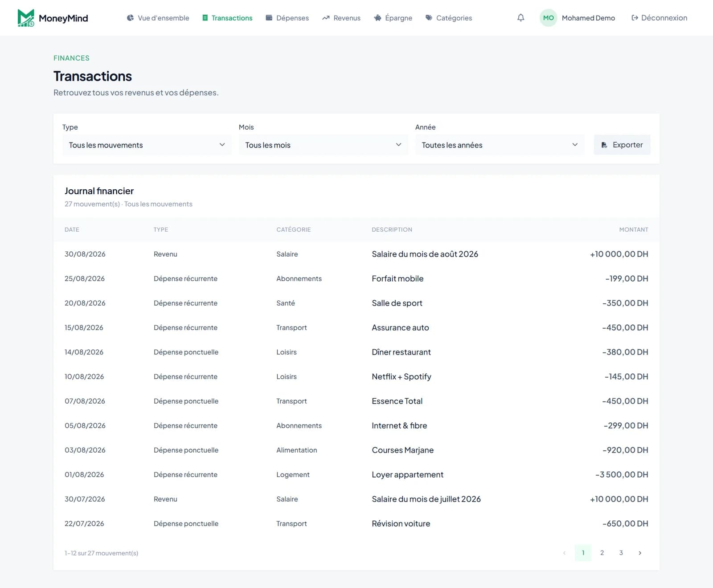Viewport: 713px width, 588px height.
Task: Open the Année dropdown Toutes les années
Action: pos(500,145)
